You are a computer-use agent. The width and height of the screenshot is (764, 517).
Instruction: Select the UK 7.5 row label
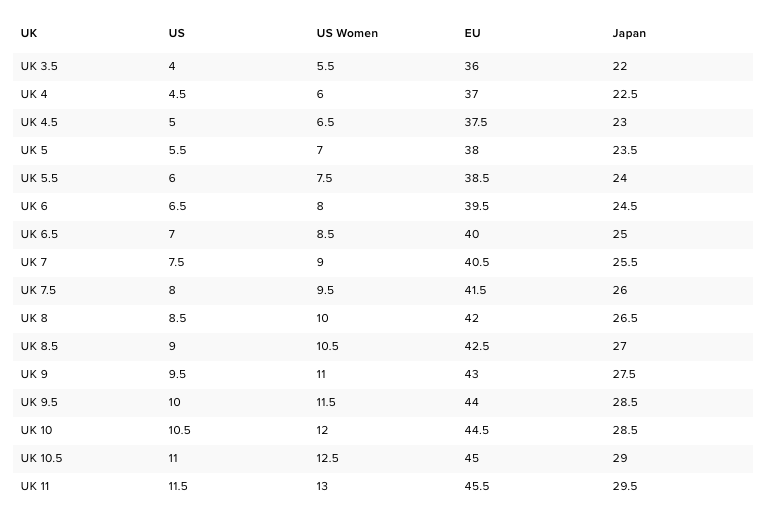tap(38, 290)
